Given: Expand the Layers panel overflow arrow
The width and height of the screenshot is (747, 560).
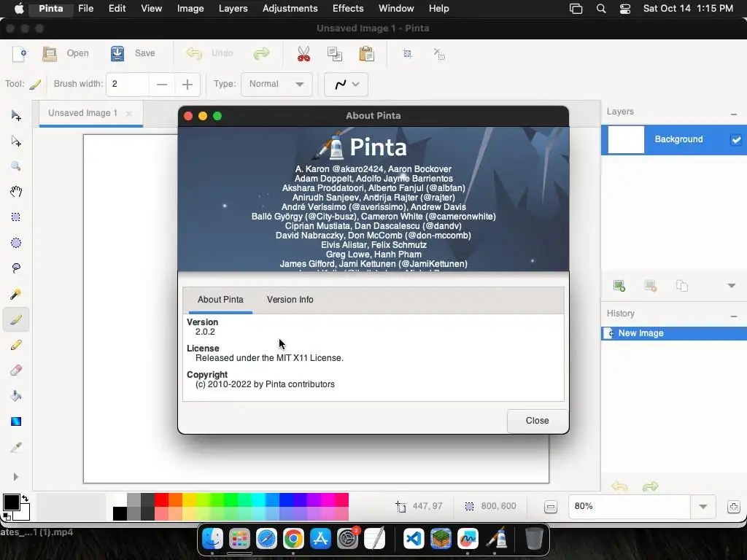Looking at the screenshot, I should (x=731, y=286).
